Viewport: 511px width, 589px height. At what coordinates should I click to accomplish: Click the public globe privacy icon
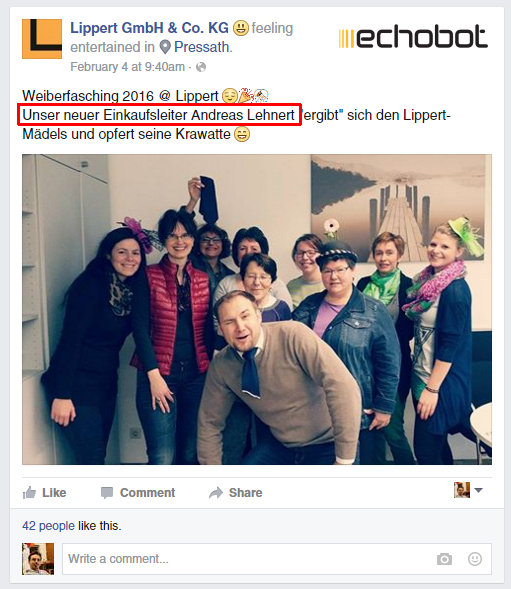[x=201, y=67]
